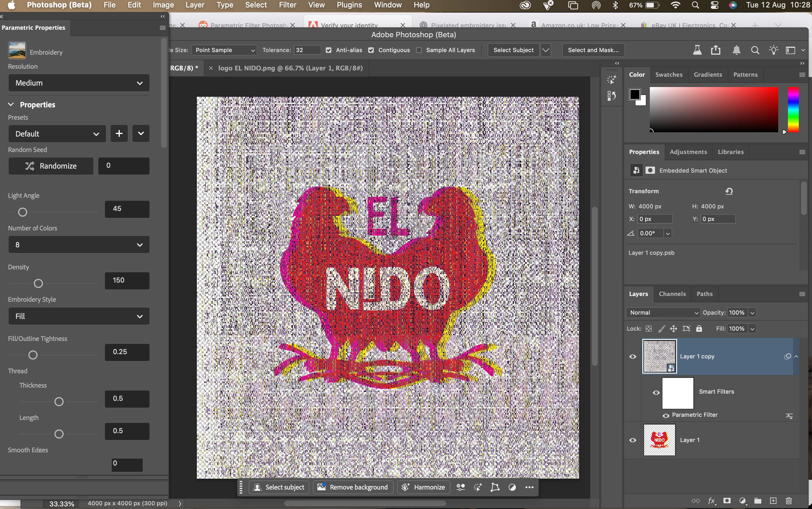
Task: Open the Resolution Medium dropdown
Action: point(79,83)
